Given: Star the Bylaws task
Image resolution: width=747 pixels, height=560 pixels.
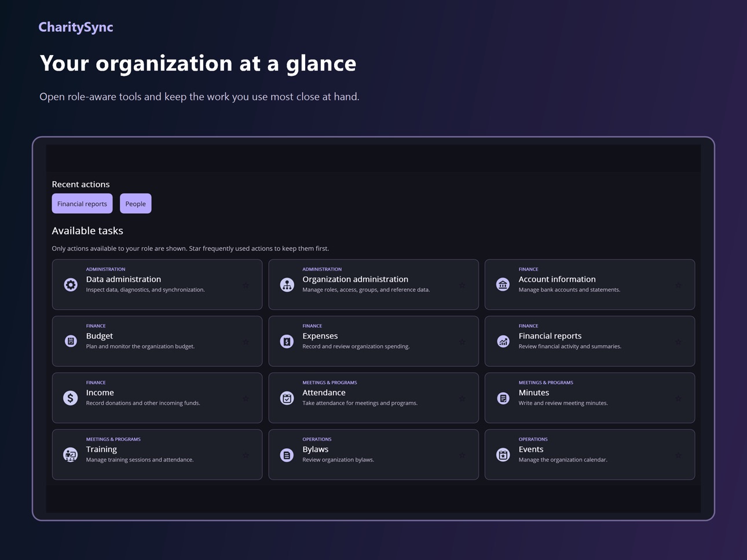Looking at the screenshot, I should point(462,455).
